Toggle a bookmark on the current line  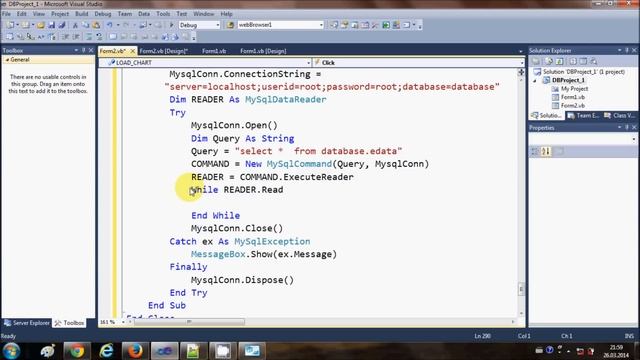coord(113,37)
